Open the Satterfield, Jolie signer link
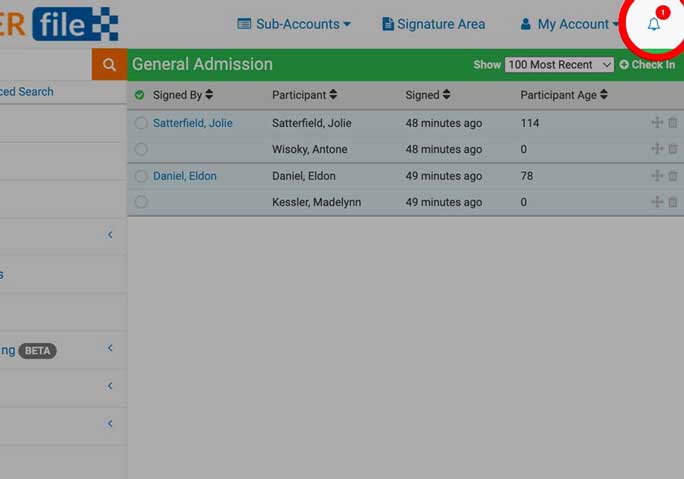 [x=192, y=123]
